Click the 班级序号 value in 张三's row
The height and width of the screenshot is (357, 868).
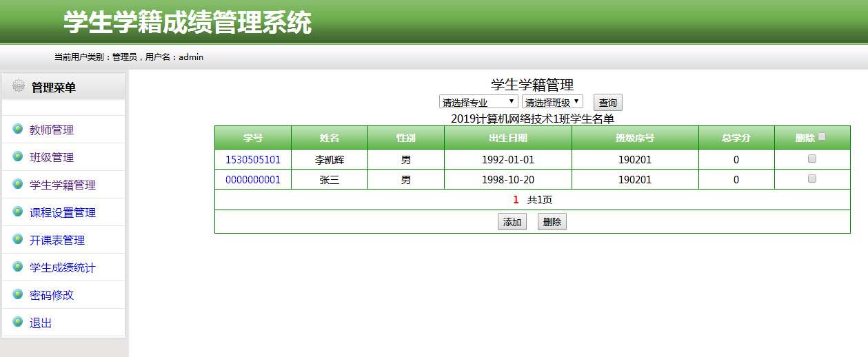coord(635,180)
